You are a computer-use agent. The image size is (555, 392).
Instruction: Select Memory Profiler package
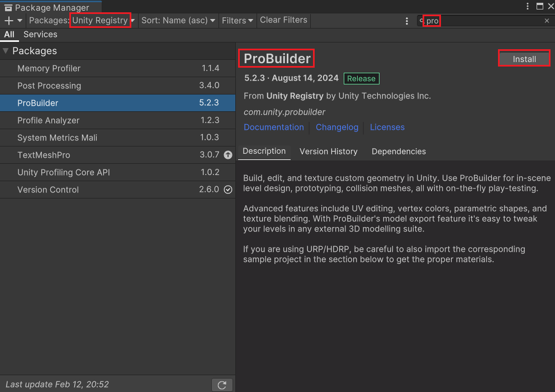click(x=117, y=68)
